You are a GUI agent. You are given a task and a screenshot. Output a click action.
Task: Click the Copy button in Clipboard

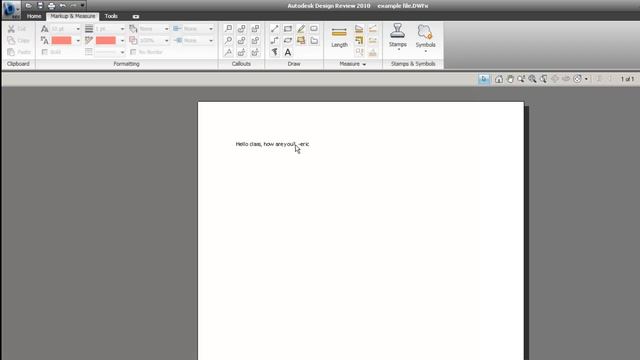coord(18,40)
